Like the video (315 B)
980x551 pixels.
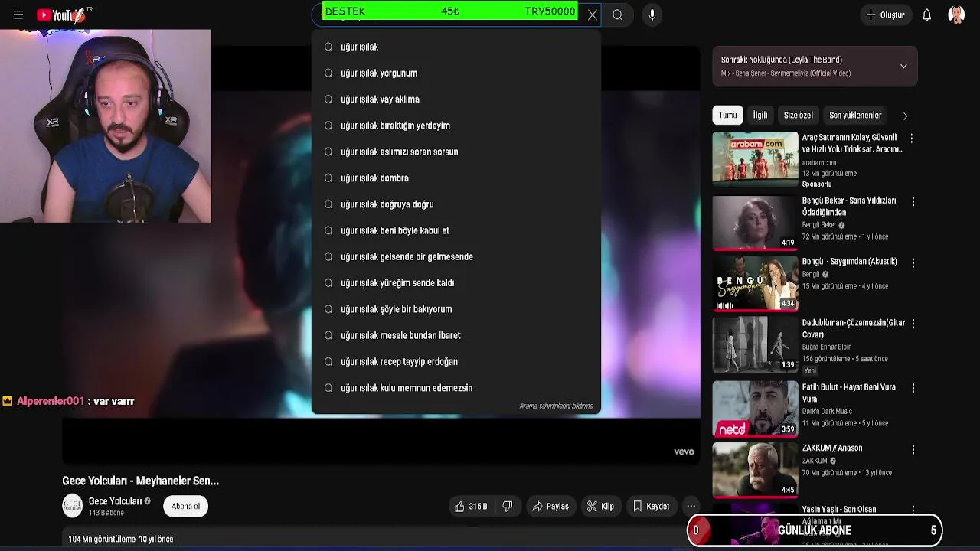(x=471, y=506)
